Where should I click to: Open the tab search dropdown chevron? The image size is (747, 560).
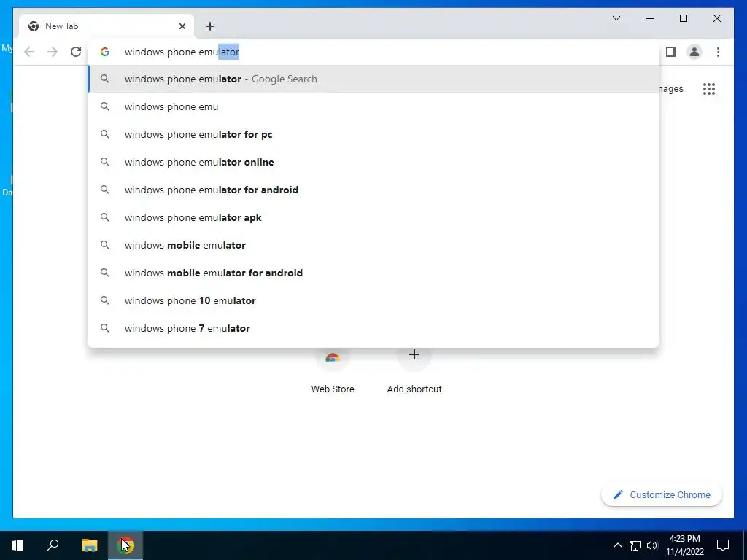coord(616,18)
